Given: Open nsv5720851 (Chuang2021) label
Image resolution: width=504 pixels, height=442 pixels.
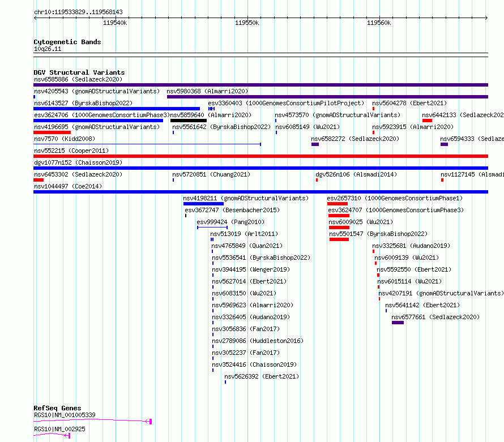Looking at the screenshot, I should pos(211,174).
